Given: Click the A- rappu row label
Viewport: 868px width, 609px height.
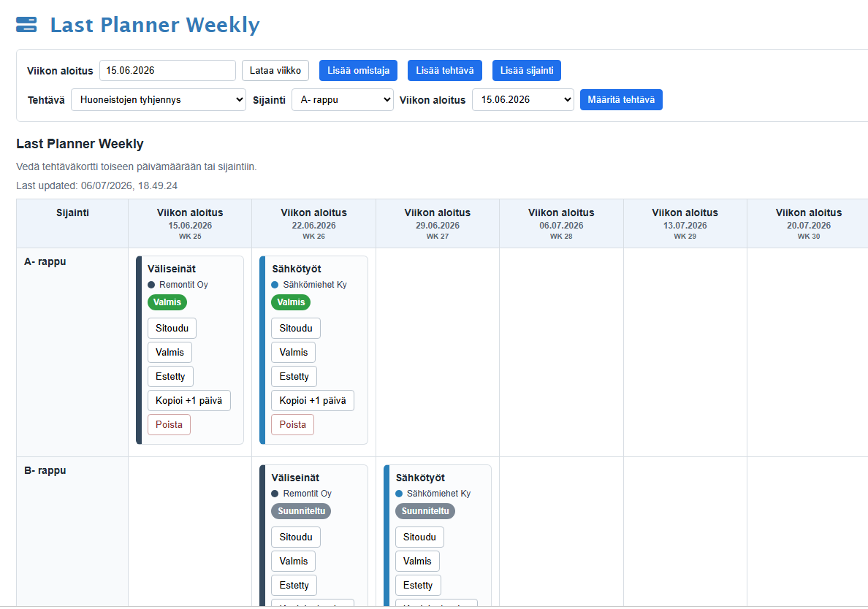Looking at the screenshot, I should 45,261.
